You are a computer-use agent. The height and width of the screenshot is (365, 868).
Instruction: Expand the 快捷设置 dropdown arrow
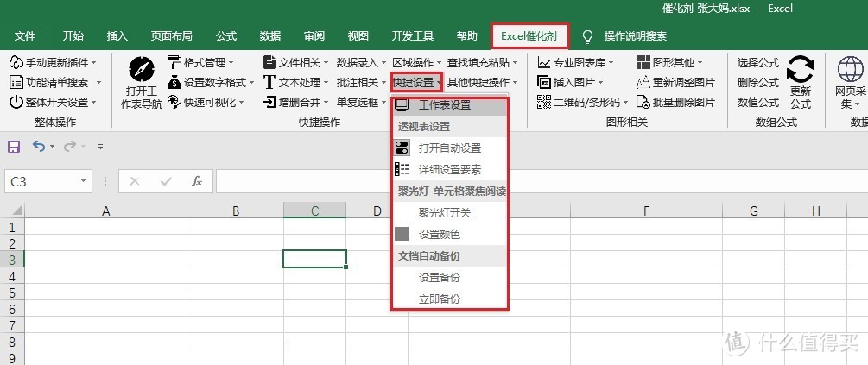[x=439, y=83]
